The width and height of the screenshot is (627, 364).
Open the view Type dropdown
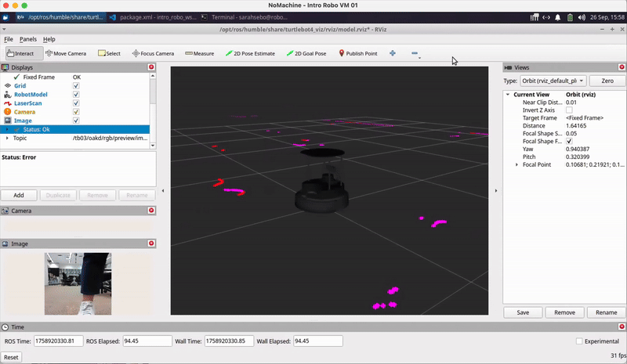[553, 81]
